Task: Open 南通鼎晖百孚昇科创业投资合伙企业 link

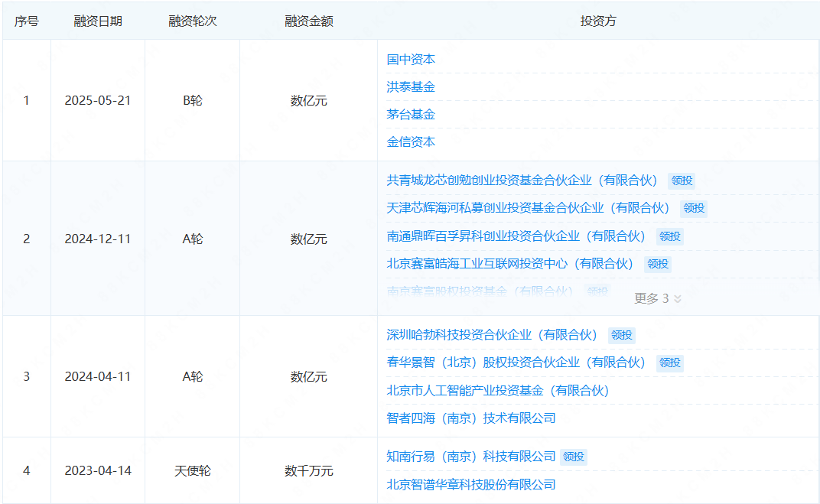Action: pyautogui.click(x=516, y=236)
